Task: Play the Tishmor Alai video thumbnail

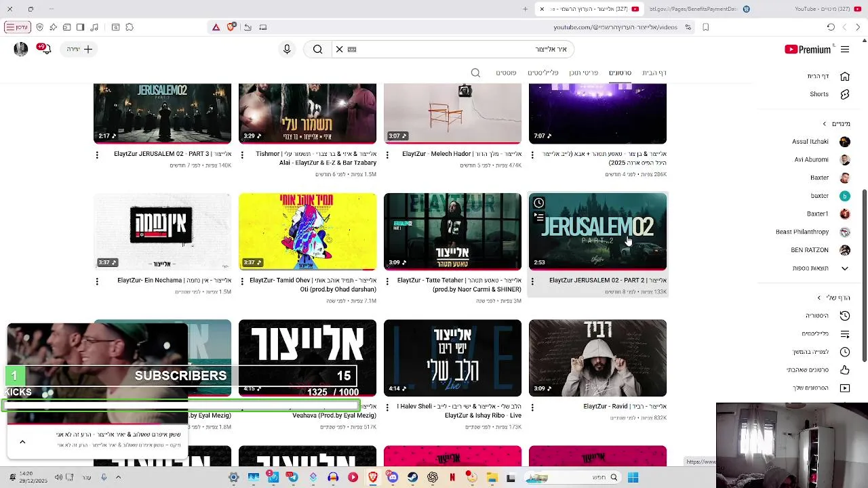Action: (307, 113)
